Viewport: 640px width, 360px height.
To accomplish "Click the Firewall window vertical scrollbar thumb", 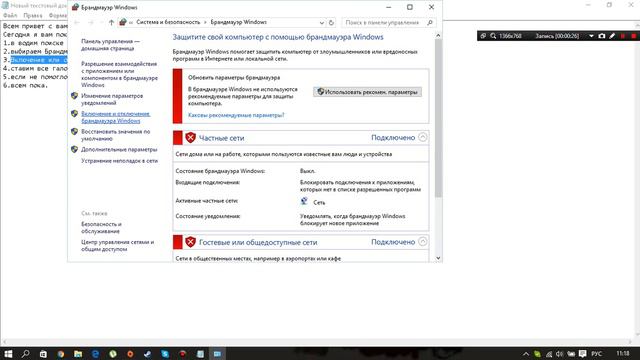I will tap(438, 118).
